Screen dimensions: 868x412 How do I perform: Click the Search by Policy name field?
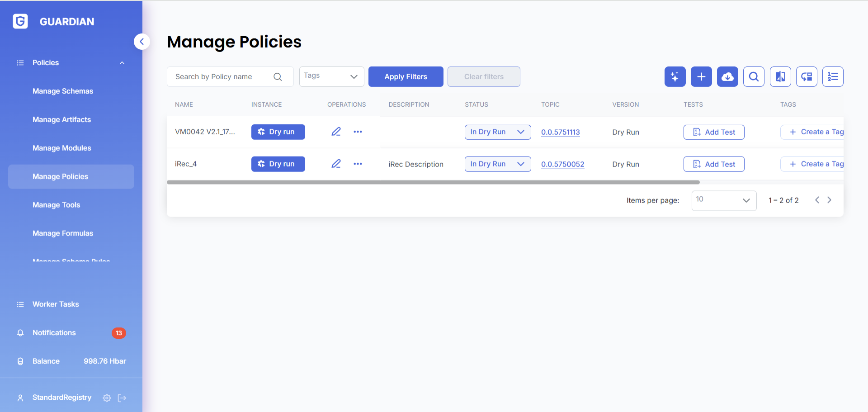click(222, 77)
